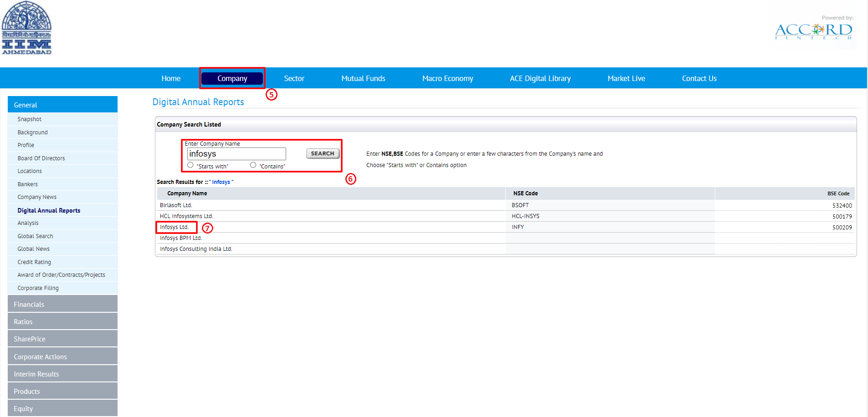
Task: Click the Digital Annual Reports page heading
Action: (x=198, y=102)
